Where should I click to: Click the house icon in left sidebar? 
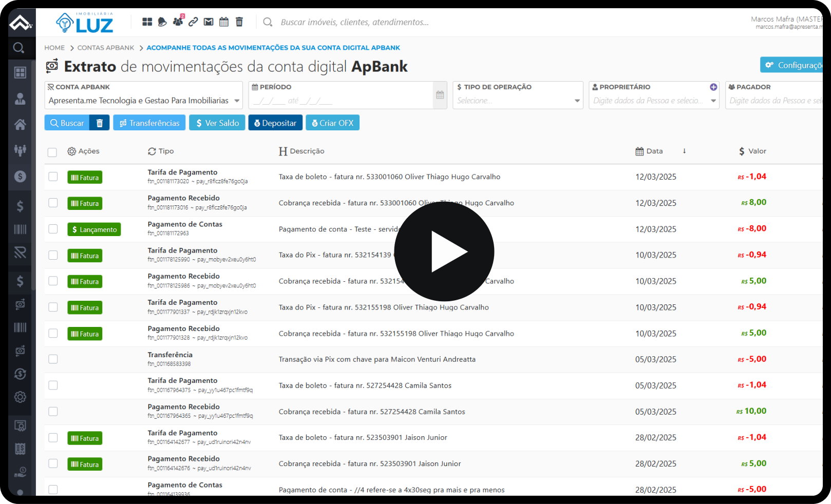point(20,124)
